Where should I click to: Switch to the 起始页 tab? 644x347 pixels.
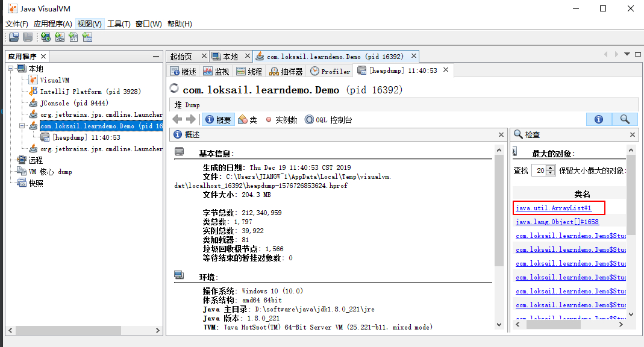(x=181, y=57)
